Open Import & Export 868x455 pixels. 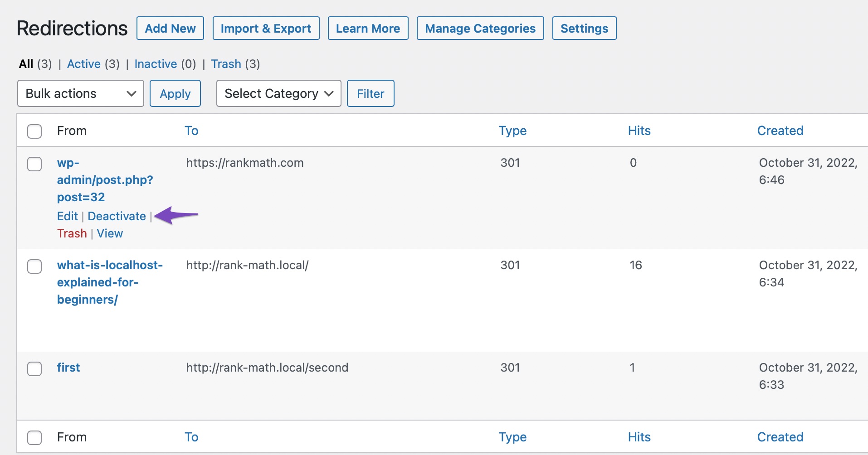[x=266, y=28]
